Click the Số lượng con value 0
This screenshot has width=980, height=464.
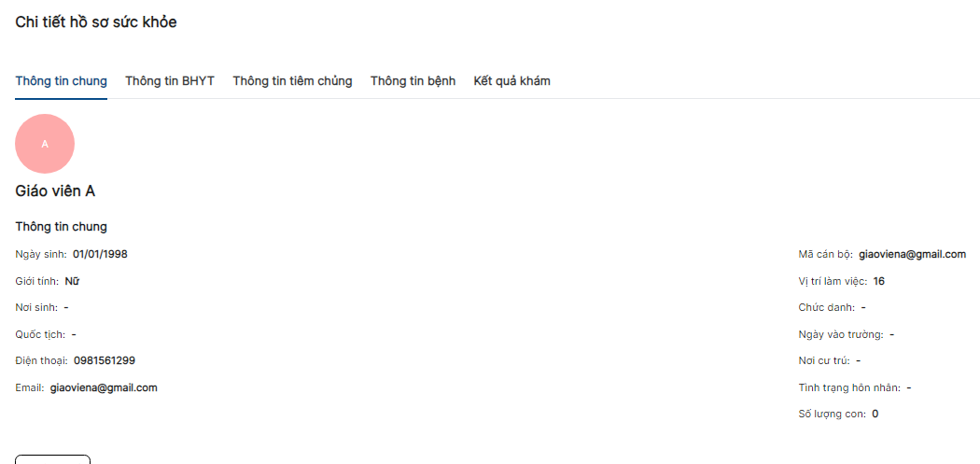[x=875, y=414]
